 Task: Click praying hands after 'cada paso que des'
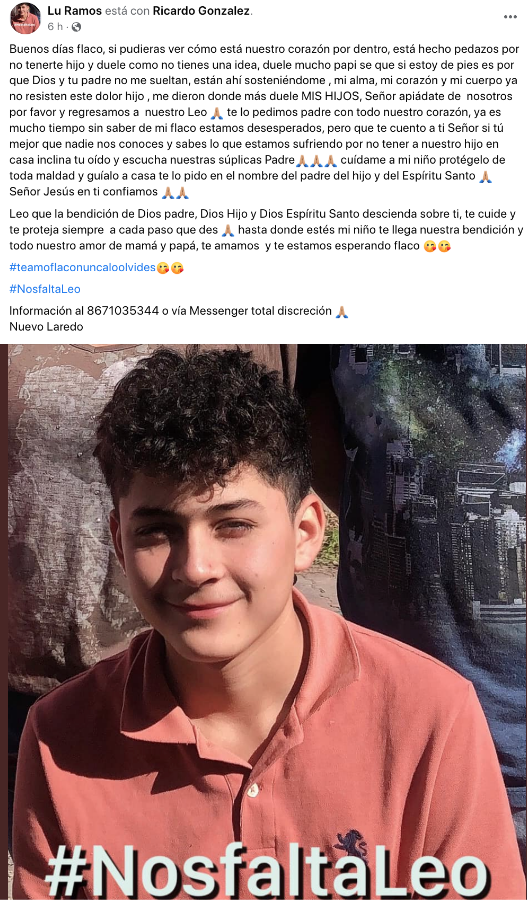click(x=228, y=231)
